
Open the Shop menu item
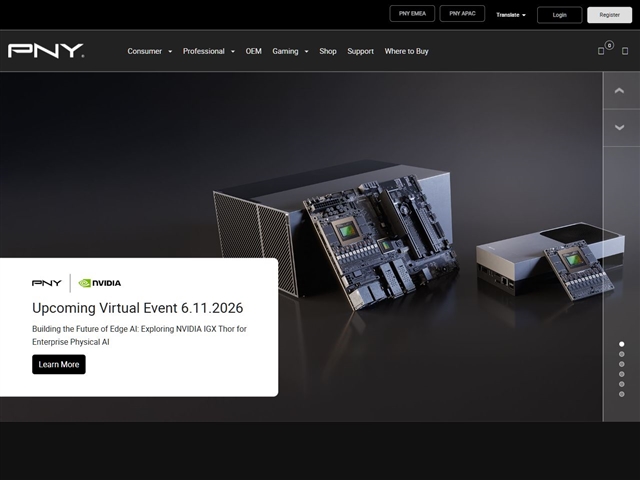coord(328,51)
